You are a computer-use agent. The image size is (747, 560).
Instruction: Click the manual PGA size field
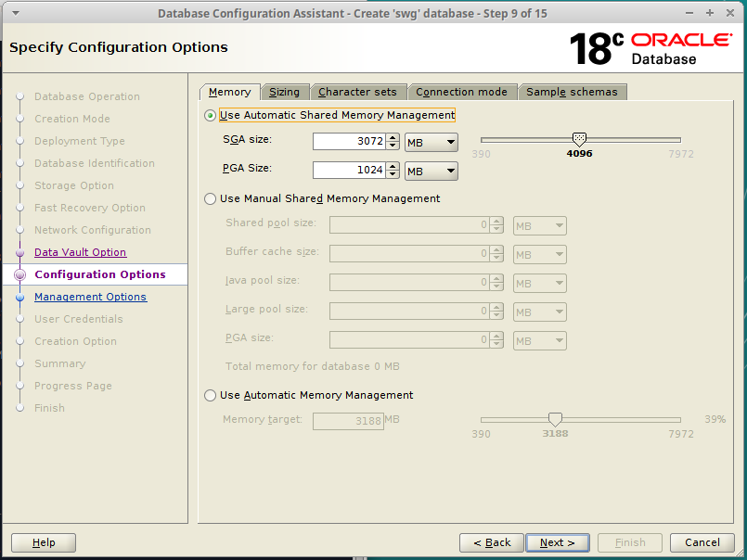(x=410, y=340)
